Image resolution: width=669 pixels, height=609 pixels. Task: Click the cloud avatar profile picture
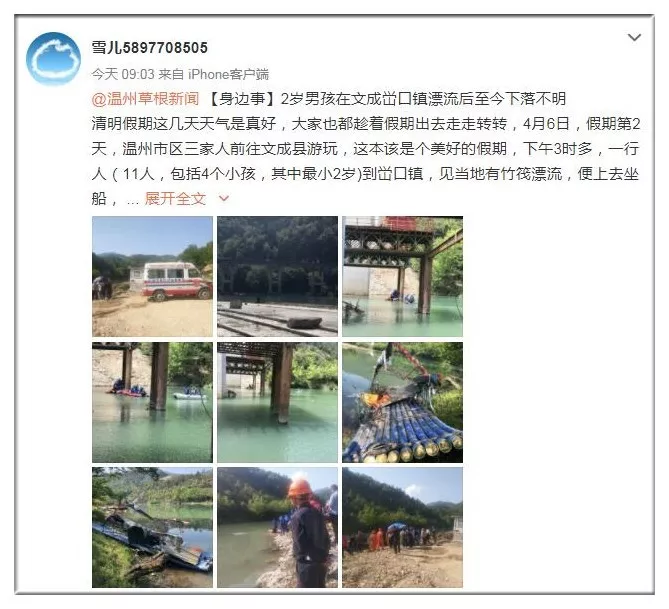pyautogui.click(x=53, y=58)
